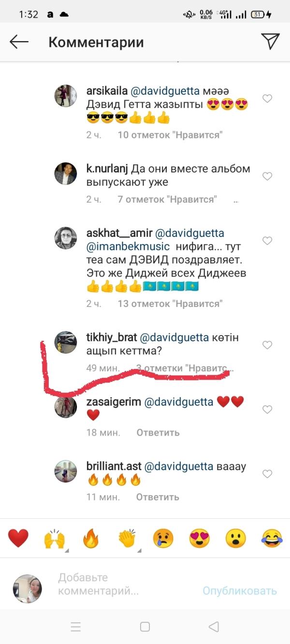The height and width of the screenshot is (644, 290).
Task: Insert the heart-eyes emoji
Action: tap(199, 538)
